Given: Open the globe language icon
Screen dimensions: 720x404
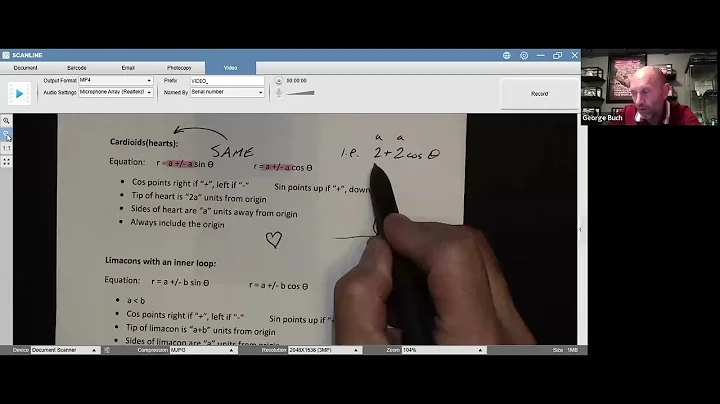Looking at the screenshot, I should pyautogui.click(x=506, y=55).
